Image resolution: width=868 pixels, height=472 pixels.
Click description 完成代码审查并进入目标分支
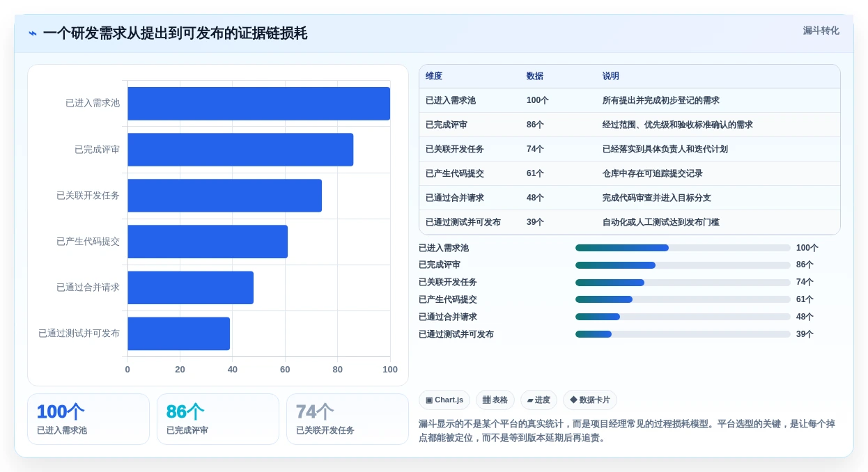657,198
